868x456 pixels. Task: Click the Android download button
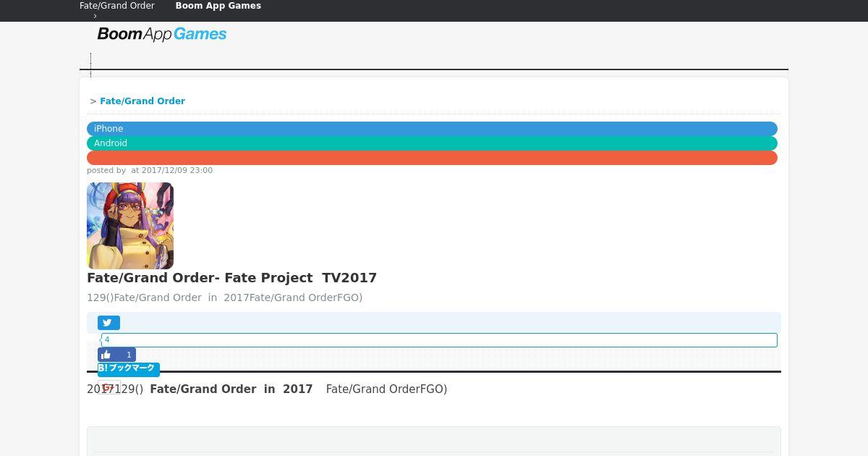(432, 143)
